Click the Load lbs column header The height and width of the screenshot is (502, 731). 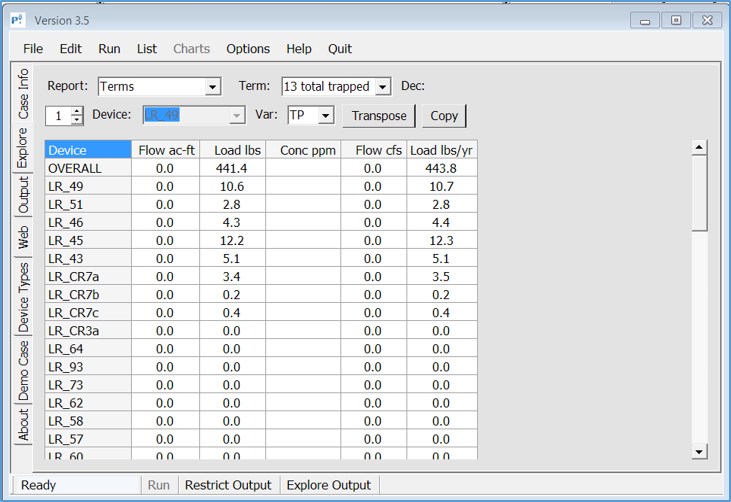click(x=237, y=150)
